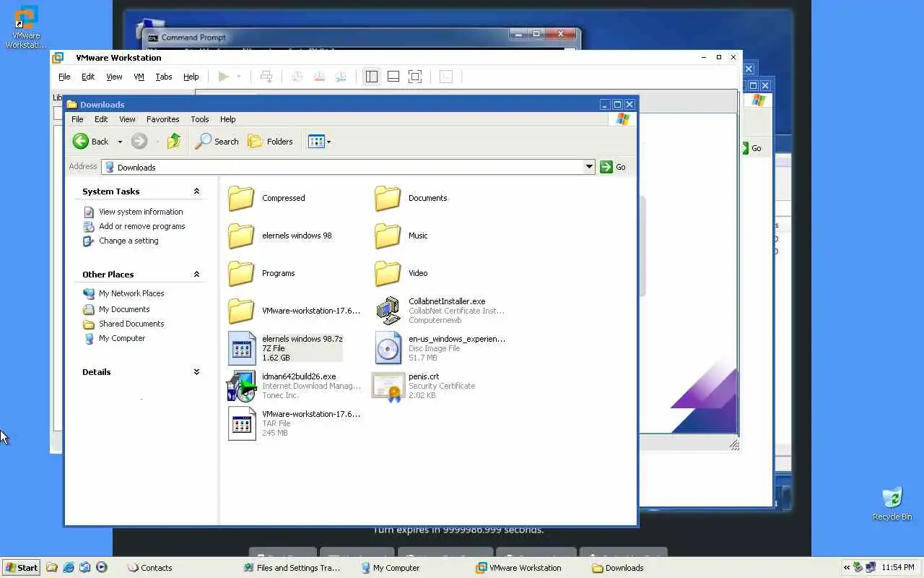Toggle VMware thumbnail bar icon
Viewport: 924px width, 578px height.
(393, 77)
